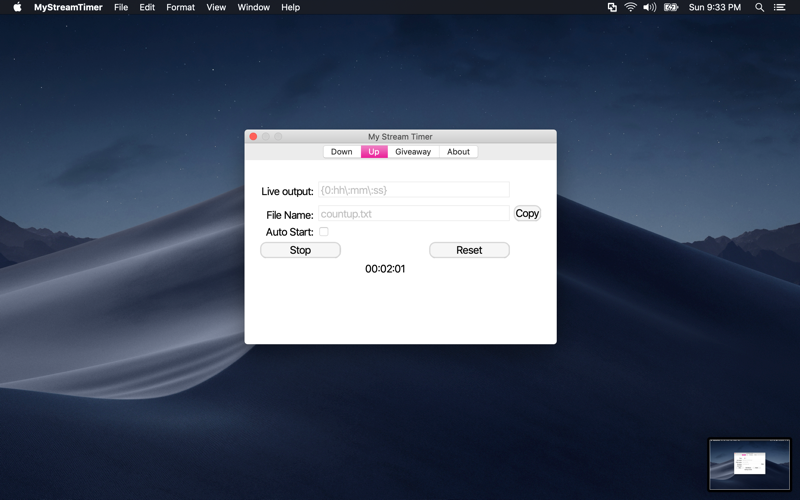The height and width of the screenshot is (500, 800).
Task: Click the Wi-Fi status icon
Action: (630, 7)
